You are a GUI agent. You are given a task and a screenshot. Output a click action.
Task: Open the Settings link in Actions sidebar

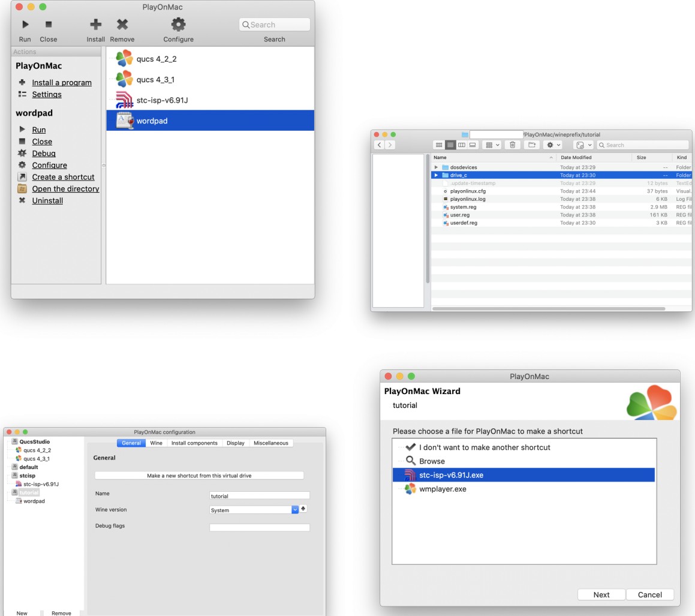tap(47, 94)
